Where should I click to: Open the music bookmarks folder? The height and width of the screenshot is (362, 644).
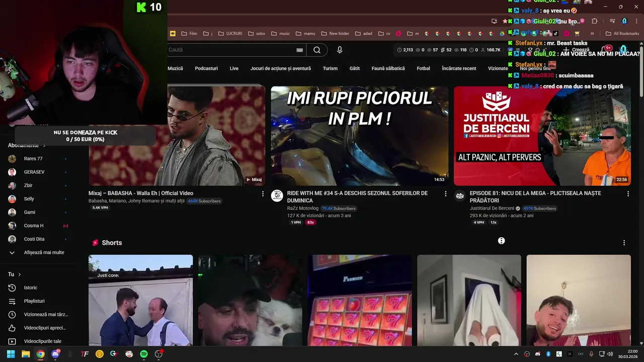click(281, 34)
